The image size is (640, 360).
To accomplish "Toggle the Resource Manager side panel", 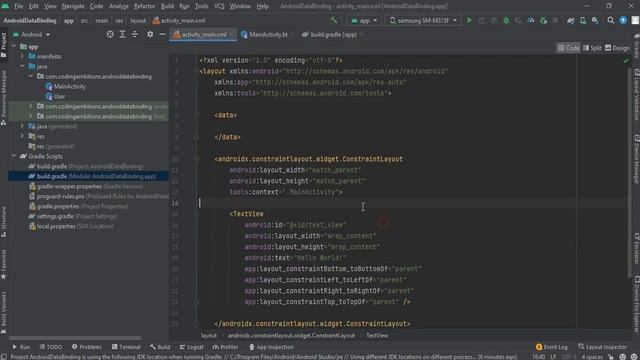I will pos(4,97).
